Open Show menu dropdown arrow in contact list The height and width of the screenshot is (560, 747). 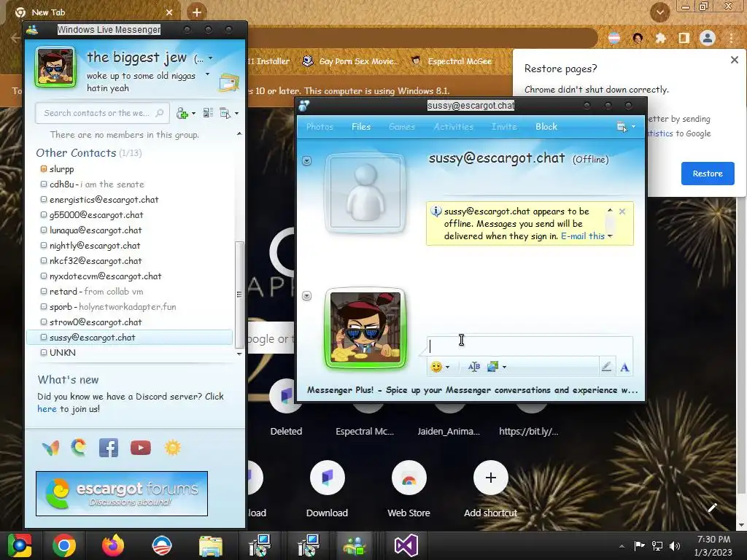pos(236,113)
